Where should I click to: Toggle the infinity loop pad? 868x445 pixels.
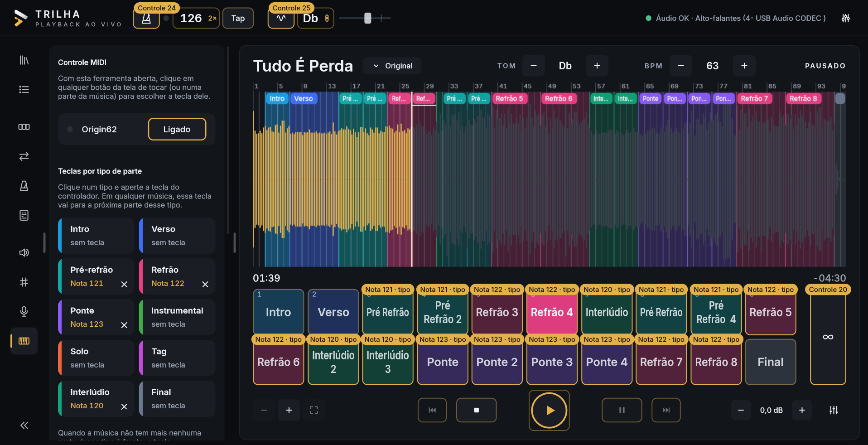(828, 337)
